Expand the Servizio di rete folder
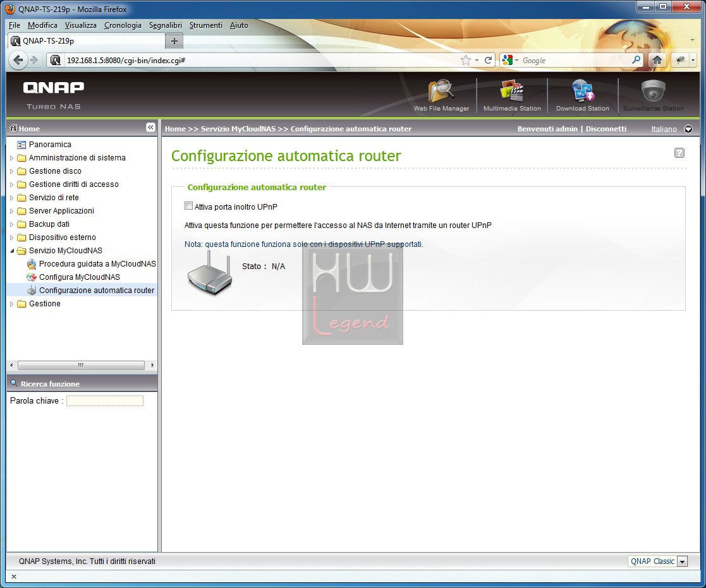Viewport: 706px width, 588px height. point(12,198)
